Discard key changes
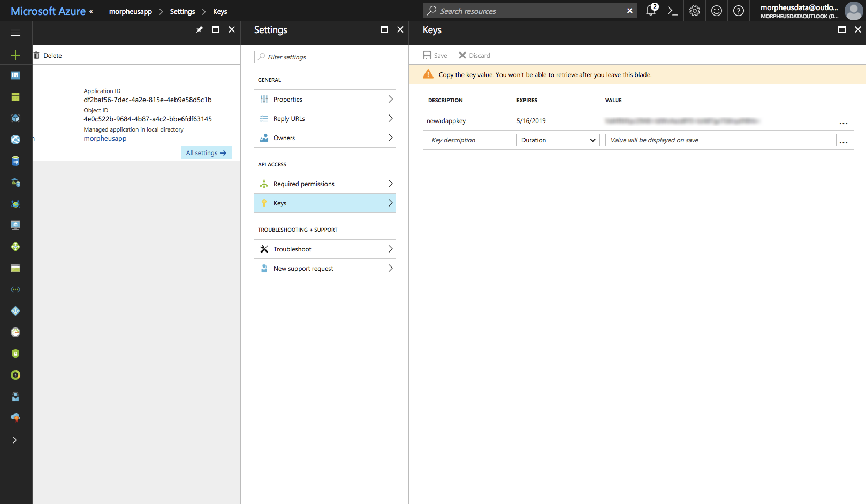 pos(474,56)
